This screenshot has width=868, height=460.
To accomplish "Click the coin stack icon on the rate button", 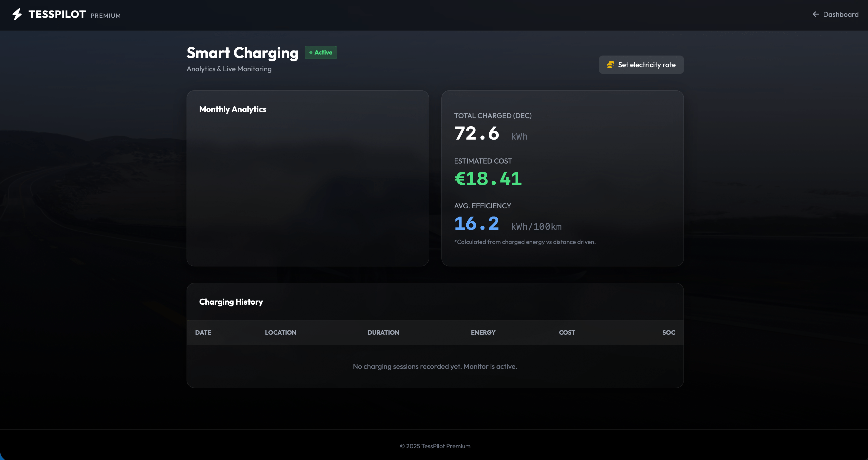I will click(x=611, y=65).
